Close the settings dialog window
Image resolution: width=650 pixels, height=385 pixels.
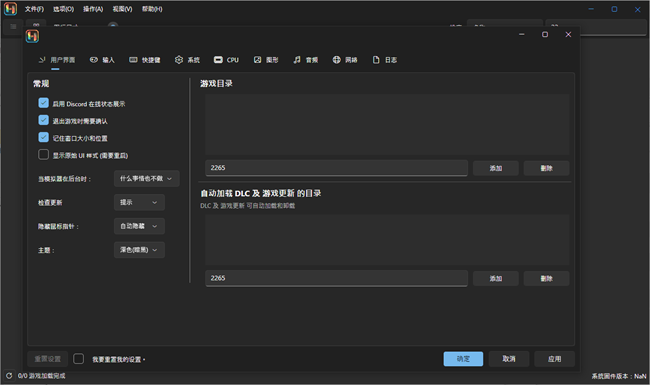click(x=568, y=34)
